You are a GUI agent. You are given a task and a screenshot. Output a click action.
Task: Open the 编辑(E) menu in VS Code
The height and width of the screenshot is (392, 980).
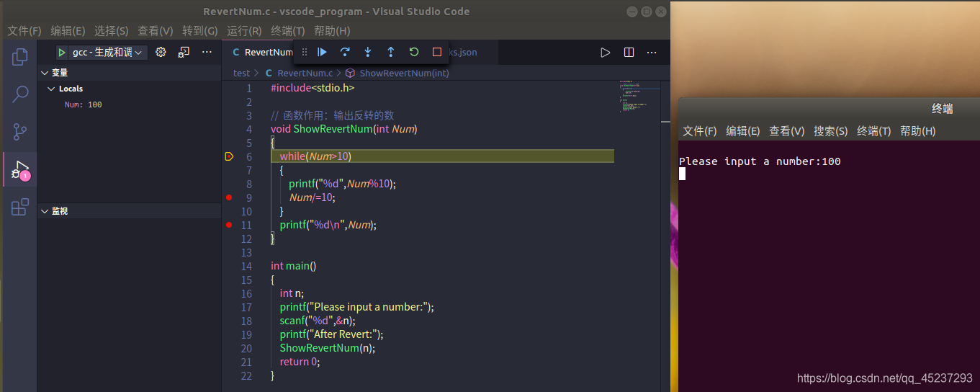(x=68, y=31)
